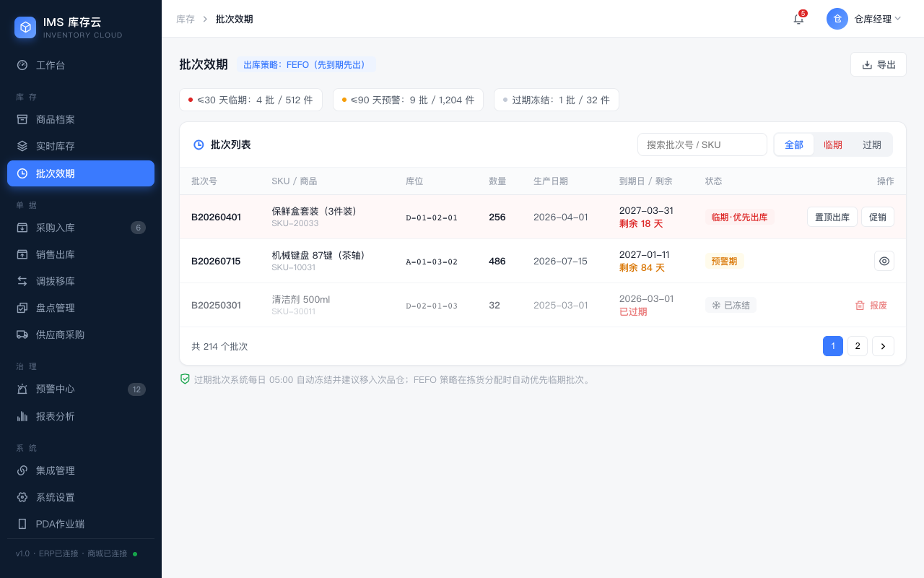The width and height of the screenshot is (924, 578).
Task: Open the notifications bell
Action: pyautogui.click(x=798, y=19)
